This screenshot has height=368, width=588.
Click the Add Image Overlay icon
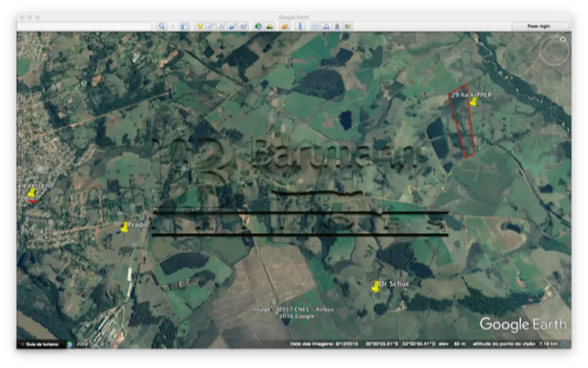[x=232, y=26]
